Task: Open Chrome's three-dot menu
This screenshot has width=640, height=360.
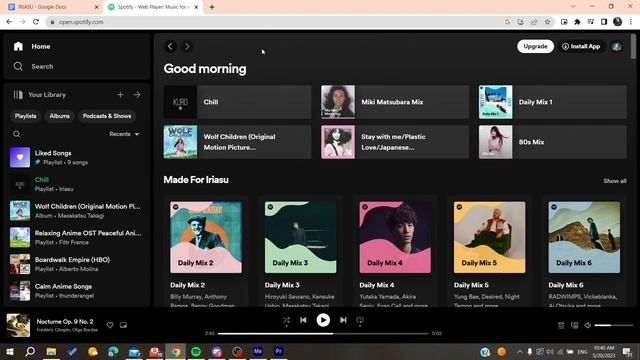Action: [x=631, y=22]
